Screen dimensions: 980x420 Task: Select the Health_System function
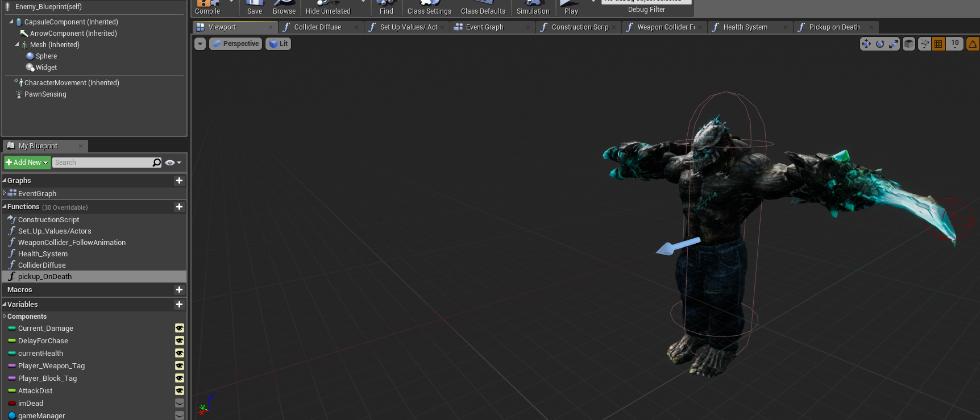[x=43, y=254]
